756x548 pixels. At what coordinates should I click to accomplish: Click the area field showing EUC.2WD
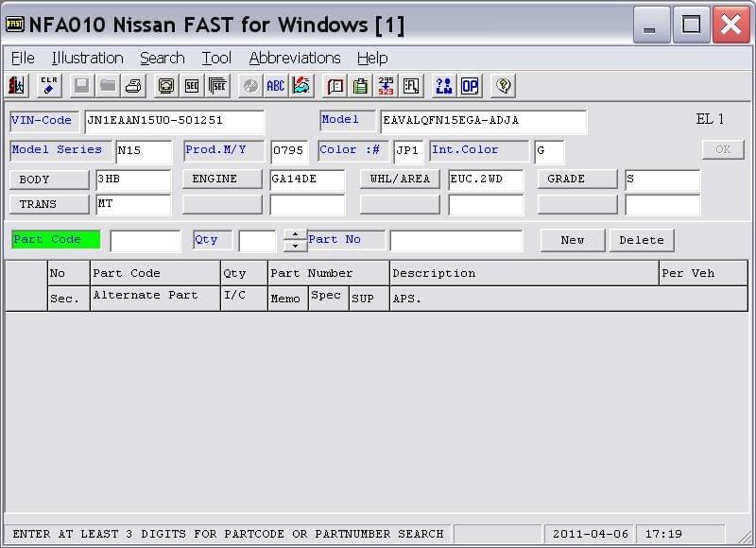486,180
